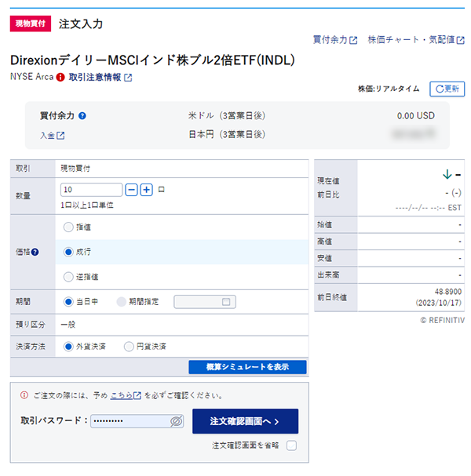
Task: Click the 概算シミュレートを表示 button
Action: (247, 367)
